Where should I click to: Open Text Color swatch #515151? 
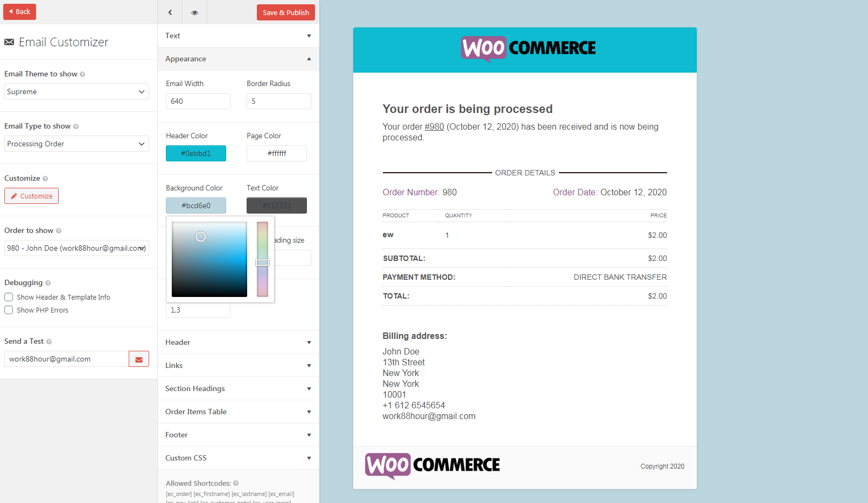click(x=277, y=206)
